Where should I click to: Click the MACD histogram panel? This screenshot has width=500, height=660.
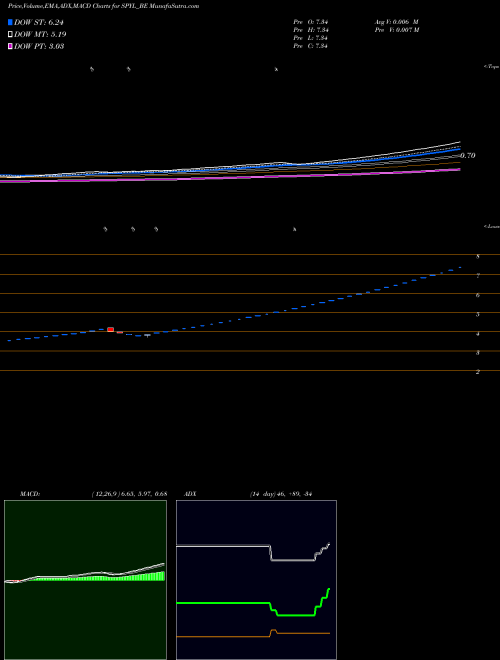click(85, 580)
